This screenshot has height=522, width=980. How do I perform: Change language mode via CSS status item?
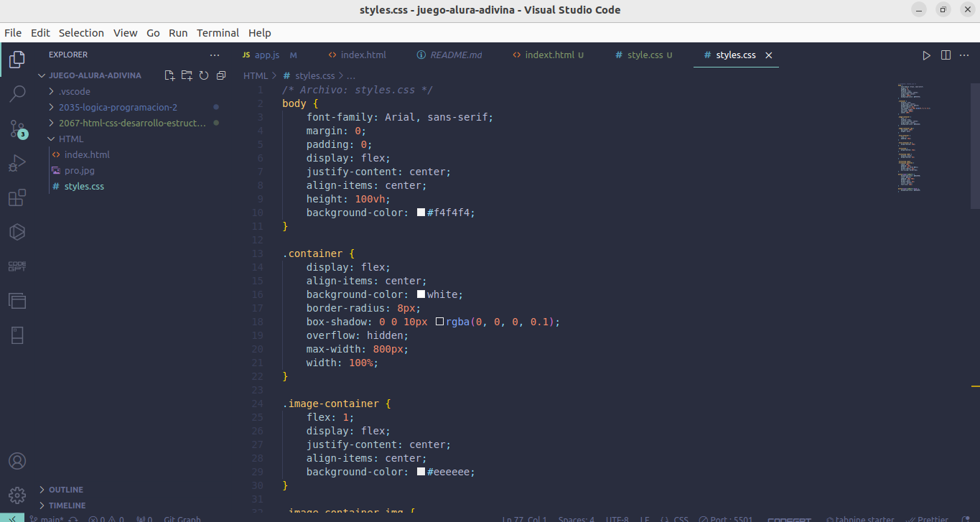click(681, 519)
